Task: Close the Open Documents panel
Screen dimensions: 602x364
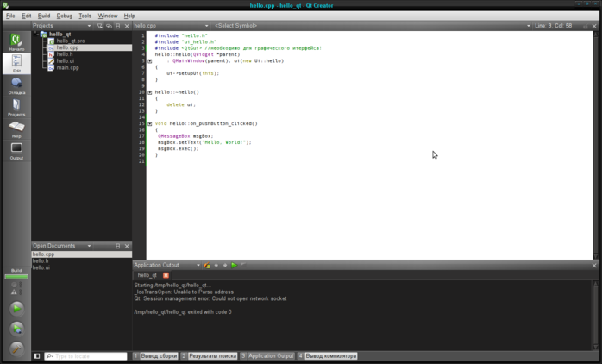Action: pos(127,246)
